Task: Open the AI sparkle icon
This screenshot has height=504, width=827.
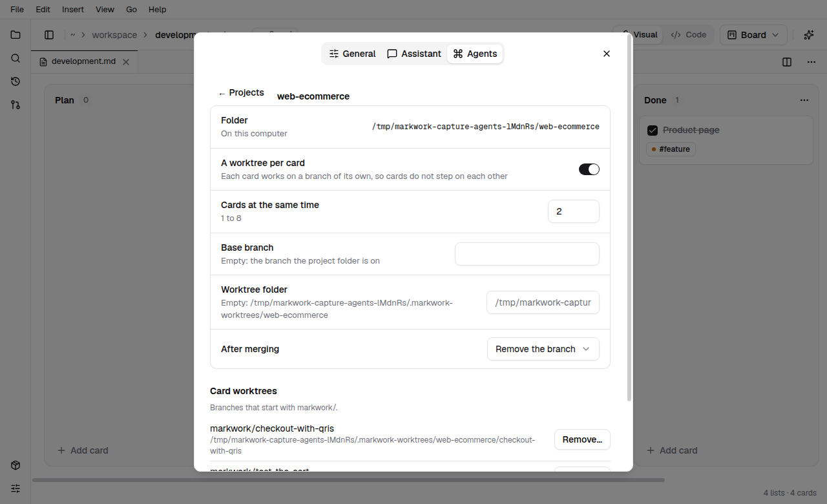Action: click(808, 35)
